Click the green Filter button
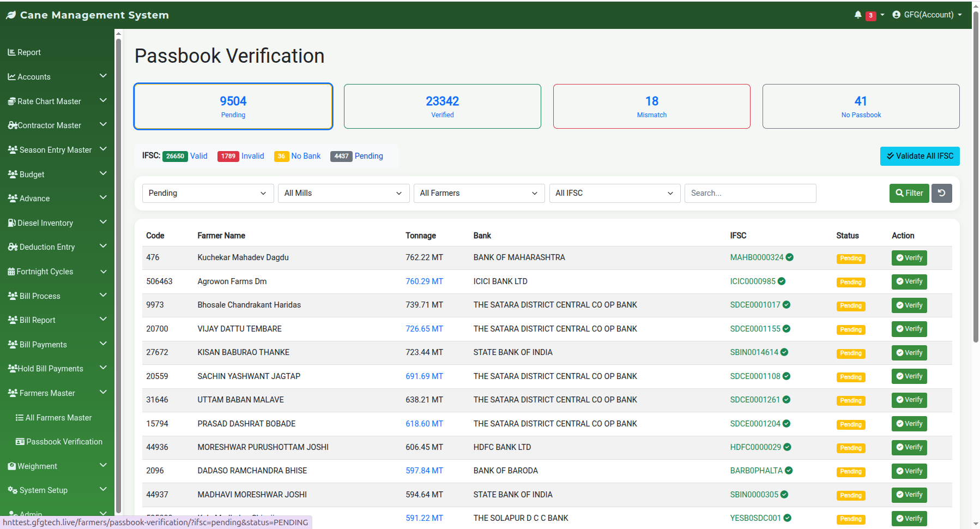This screenshot has width=980, height=529. (x=909, y=193)
